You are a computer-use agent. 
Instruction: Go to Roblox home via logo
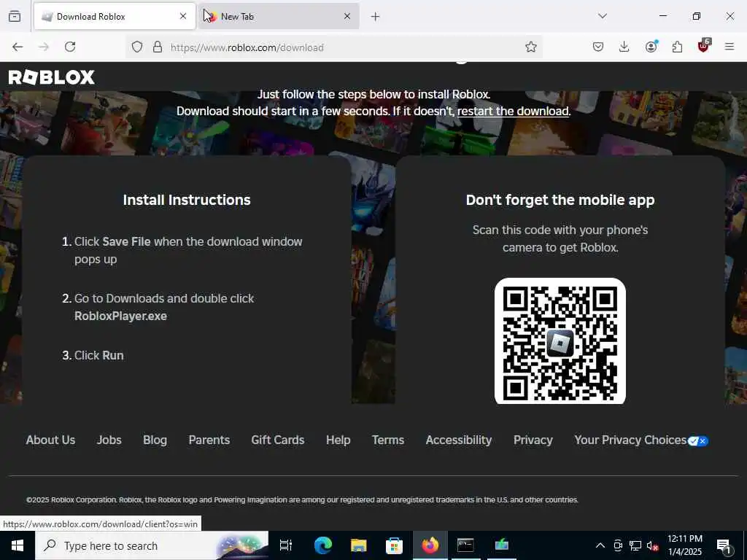click(52, 77)
